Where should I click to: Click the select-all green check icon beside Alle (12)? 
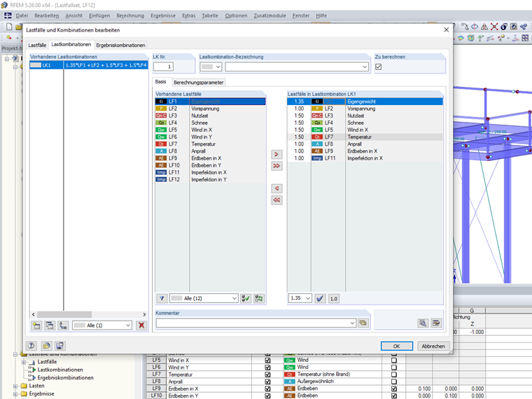click(246, 298)
